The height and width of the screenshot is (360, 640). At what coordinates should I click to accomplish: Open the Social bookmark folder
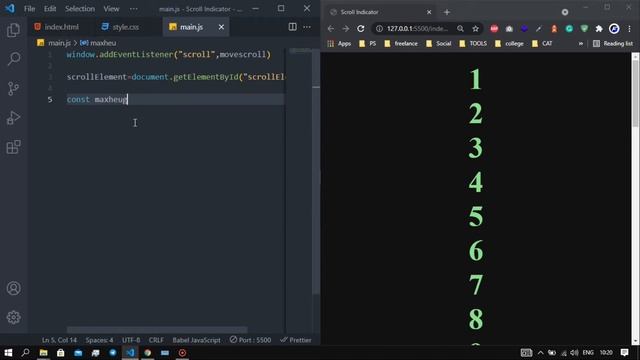(438, 44)
